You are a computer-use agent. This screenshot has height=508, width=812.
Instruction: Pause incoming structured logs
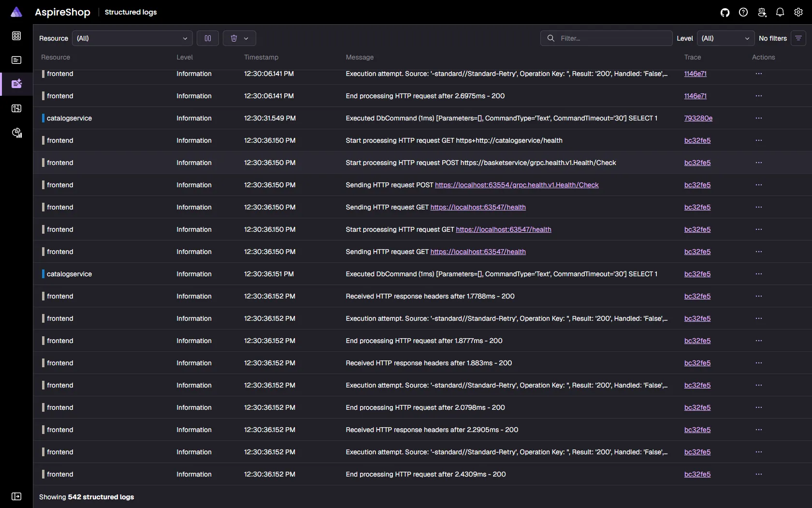coord(208,38)
